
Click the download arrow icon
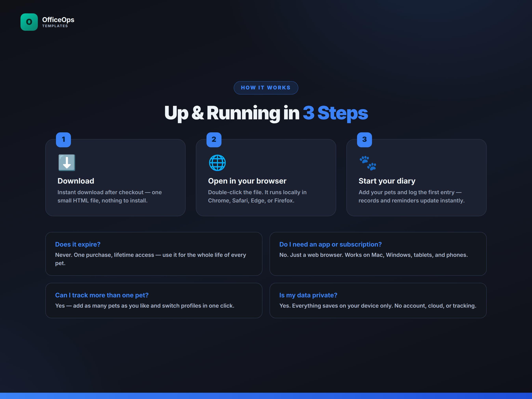pos(67,163)
